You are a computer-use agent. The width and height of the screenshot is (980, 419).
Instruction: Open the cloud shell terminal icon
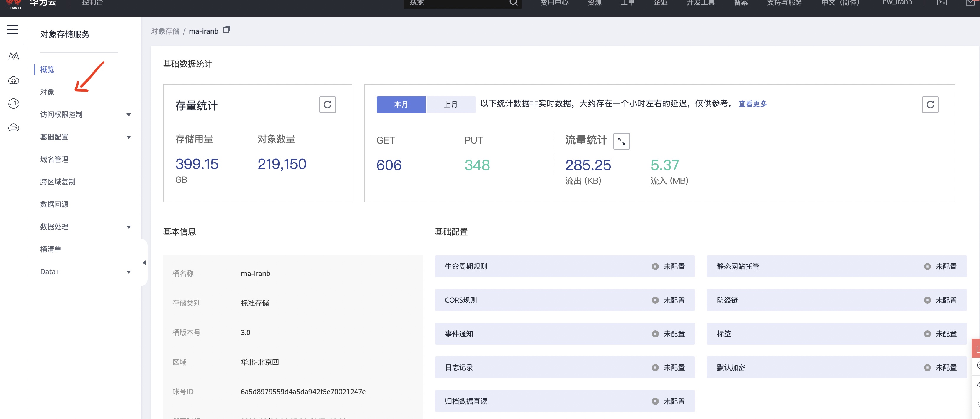click(x=942, y=3)
